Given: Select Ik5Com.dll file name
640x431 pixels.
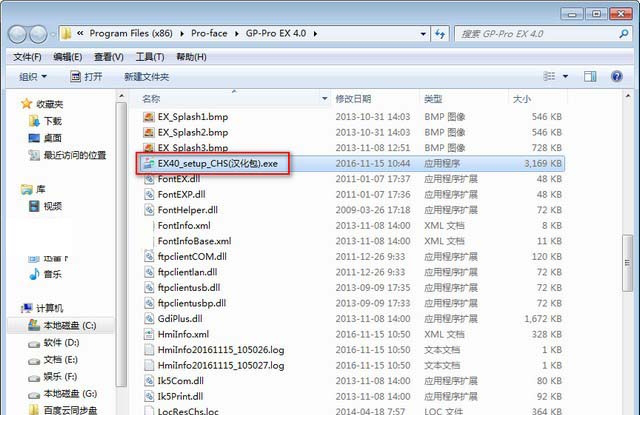Looking at the screenshot, I should coord(181,381).
